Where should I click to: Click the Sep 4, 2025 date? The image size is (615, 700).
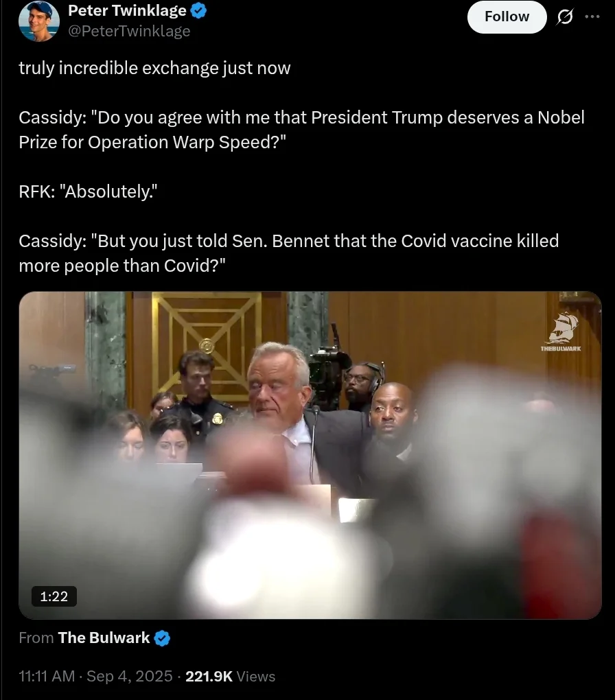tap(130, 677)
